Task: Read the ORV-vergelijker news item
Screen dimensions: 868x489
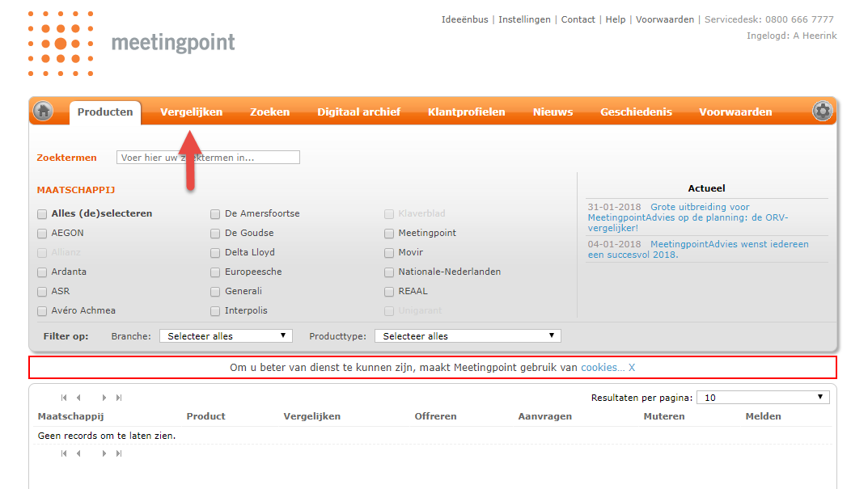Action: (688, 217)
